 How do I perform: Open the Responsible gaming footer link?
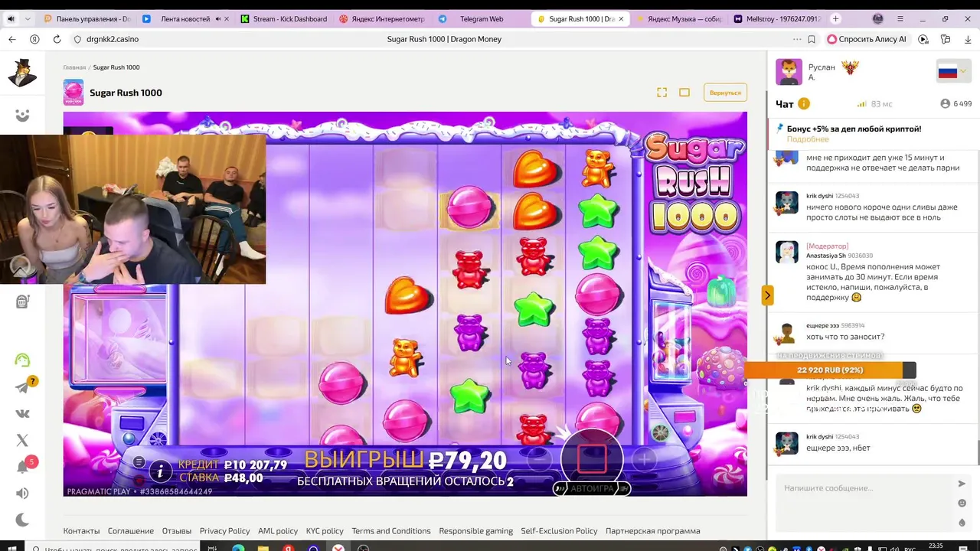click(476, 531)
